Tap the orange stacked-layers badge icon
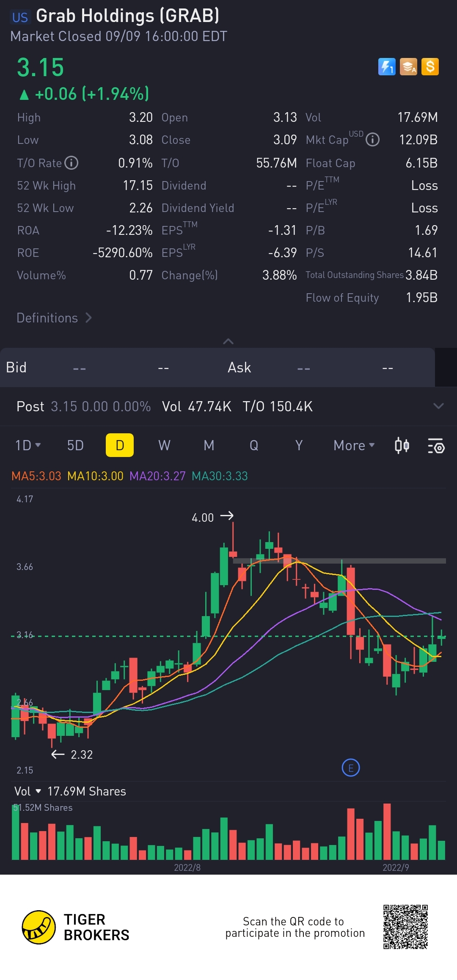The height and width of the screenshot is (980, 457). pyautogui.click(x=408, y=67)
